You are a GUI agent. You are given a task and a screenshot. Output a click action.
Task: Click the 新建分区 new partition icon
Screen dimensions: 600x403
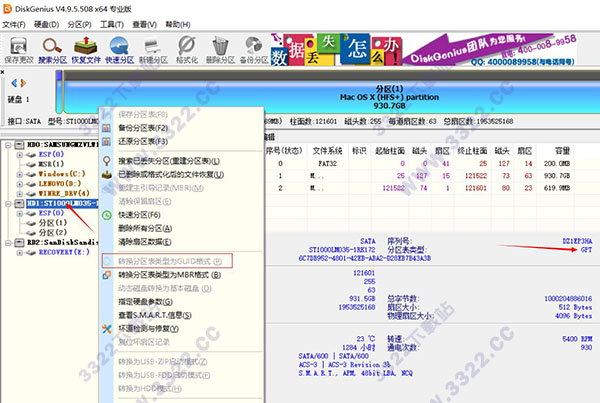(x=153, y=50)
